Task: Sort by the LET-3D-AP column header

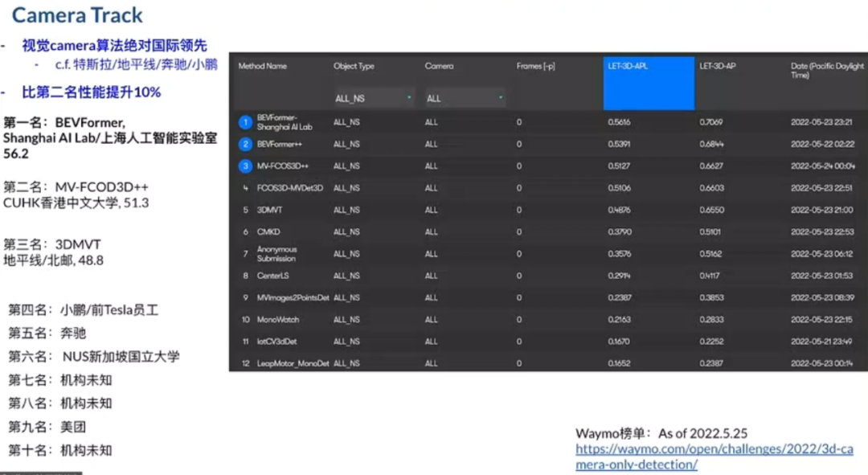Action: (x=718, y=66)
